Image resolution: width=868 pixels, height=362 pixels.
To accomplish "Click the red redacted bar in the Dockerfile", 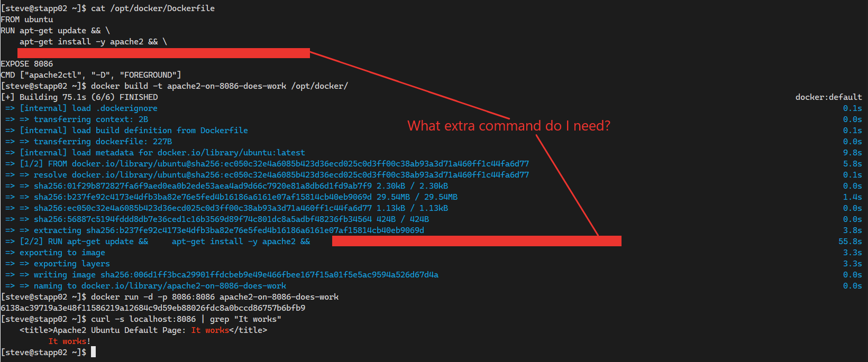I will [x=163, y=53].
